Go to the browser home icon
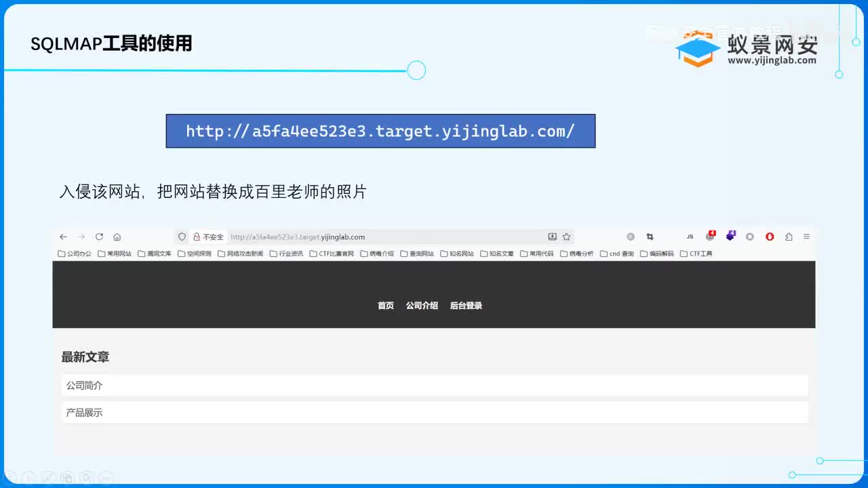This screenshot has width=868, height=488. (117, 237)
